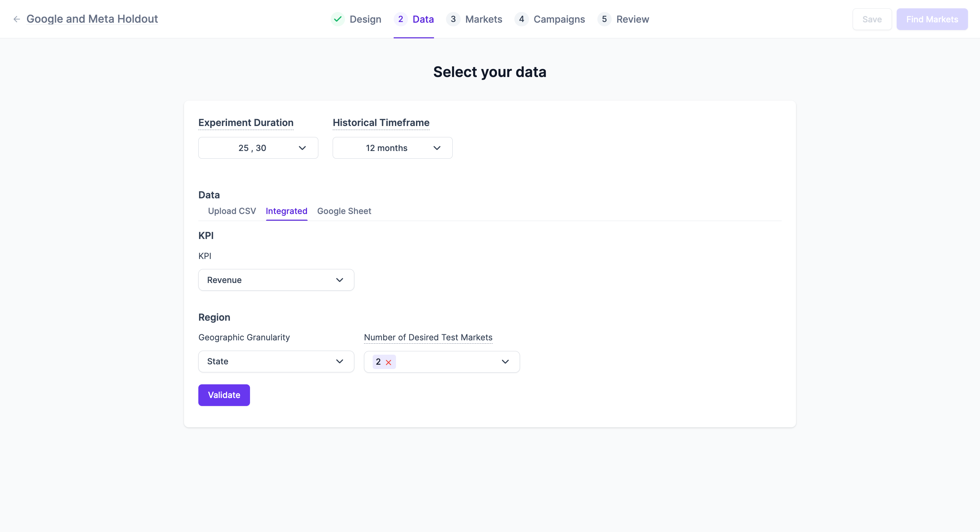Open the Historical Timeframe 12 months dropdown

392,148
